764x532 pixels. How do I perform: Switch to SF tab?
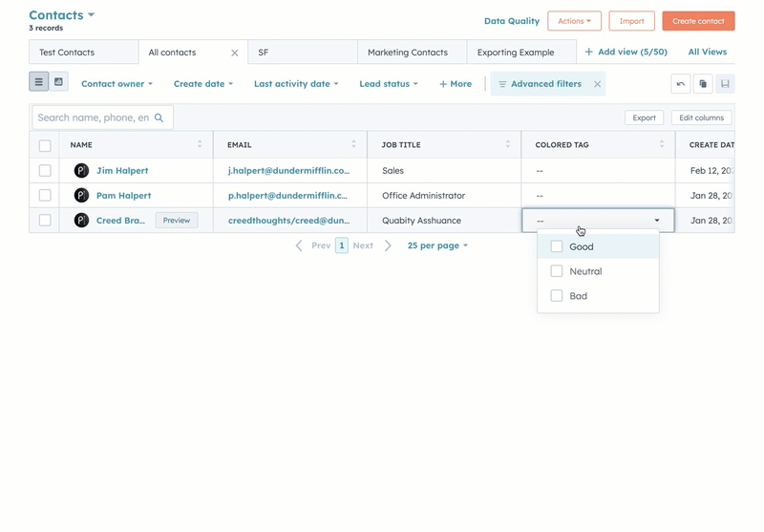click(303, 53)
